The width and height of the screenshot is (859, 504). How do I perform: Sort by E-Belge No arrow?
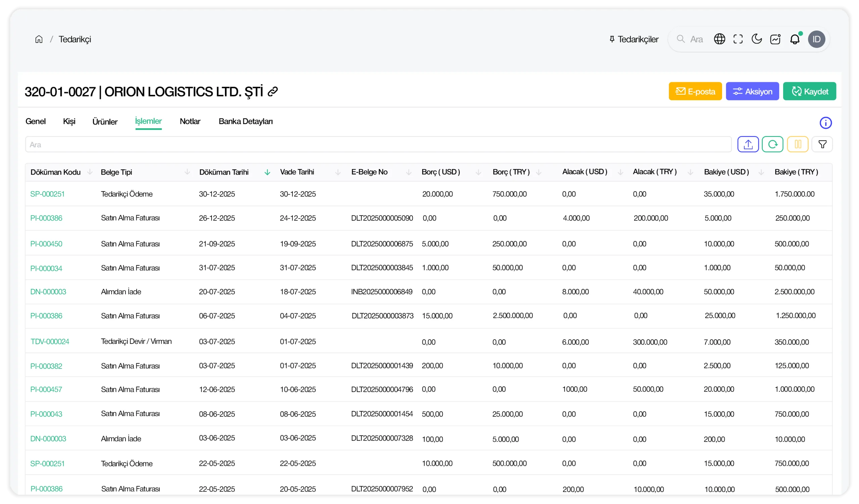[409, 172]
